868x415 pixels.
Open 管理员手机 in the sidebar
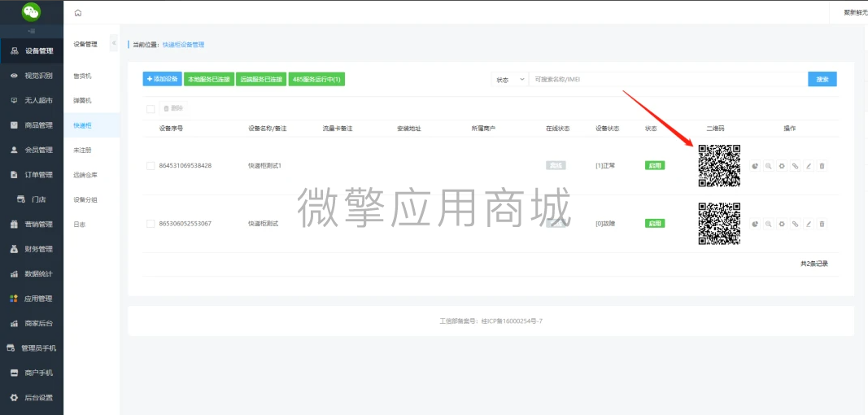tap(32, 348)
